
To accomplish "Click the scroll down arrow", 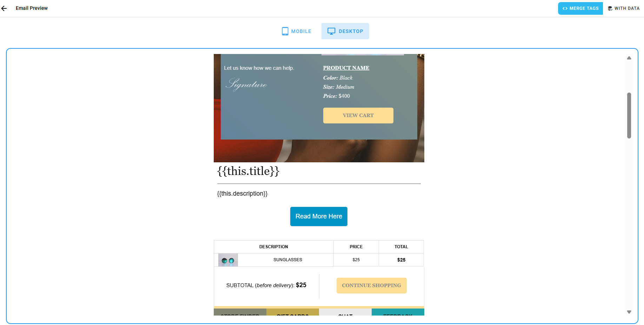I will (629, 312).
